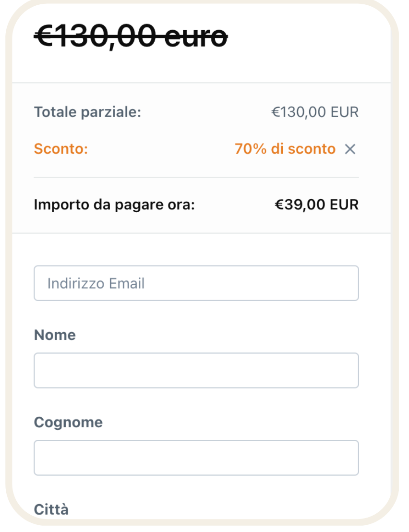Remove the 70% discount with the X icon
This screenshot has height=532, width=409.
coord(350,149)
